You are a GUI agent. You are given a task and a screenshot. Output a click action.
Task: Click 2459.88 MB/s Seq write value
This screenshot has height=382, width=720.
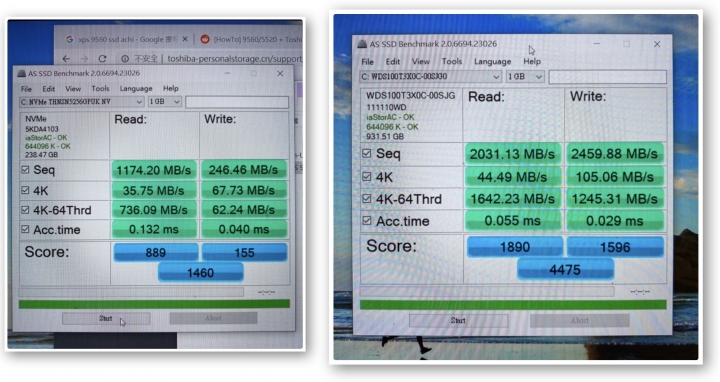615,154
